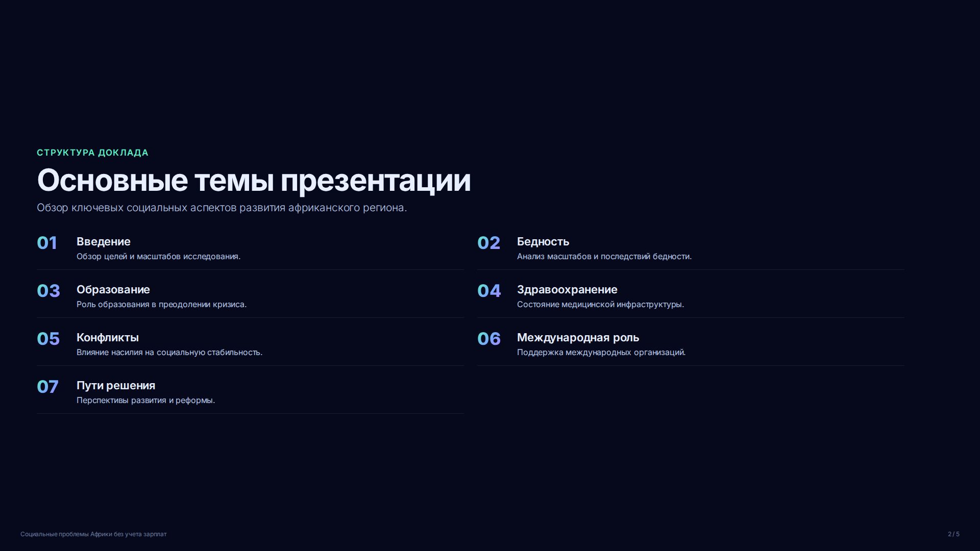Click 'Роль образования в преодолении кризиса.'
This screenshot has height=551, width=980.
pos(161,304)
